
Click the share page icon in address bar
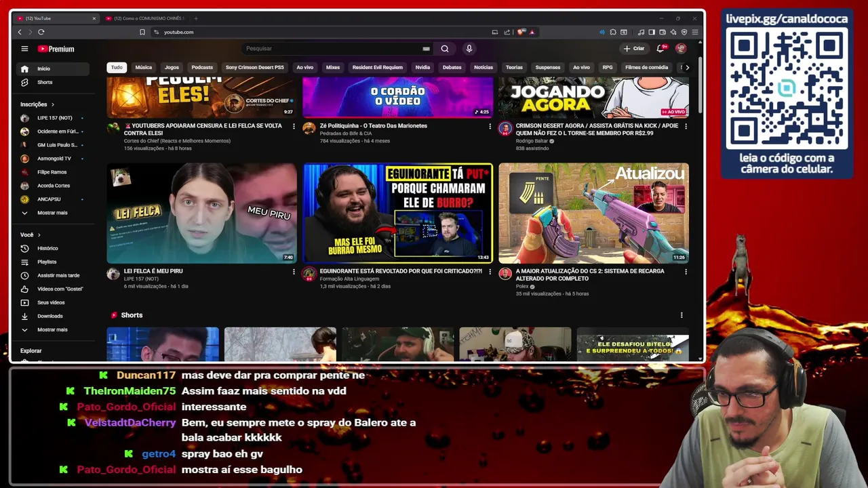pos(507,32)
